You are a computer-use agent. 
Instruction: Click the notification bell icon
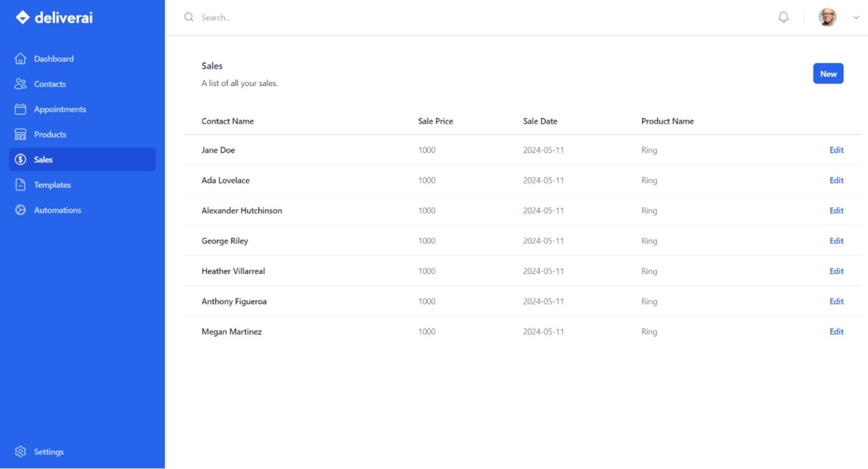783,17
